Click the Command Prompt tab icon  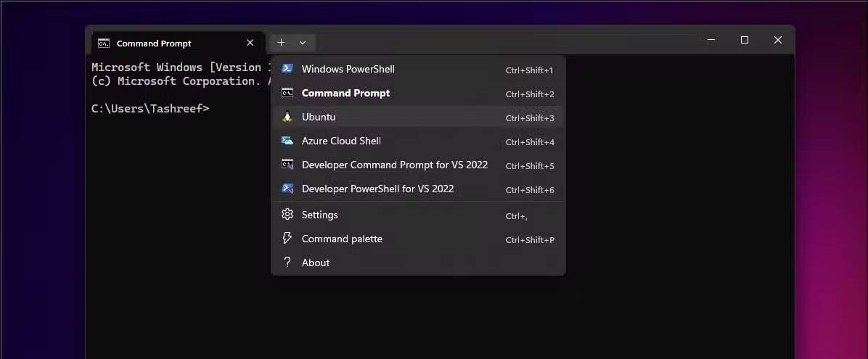tap(104, 44)
